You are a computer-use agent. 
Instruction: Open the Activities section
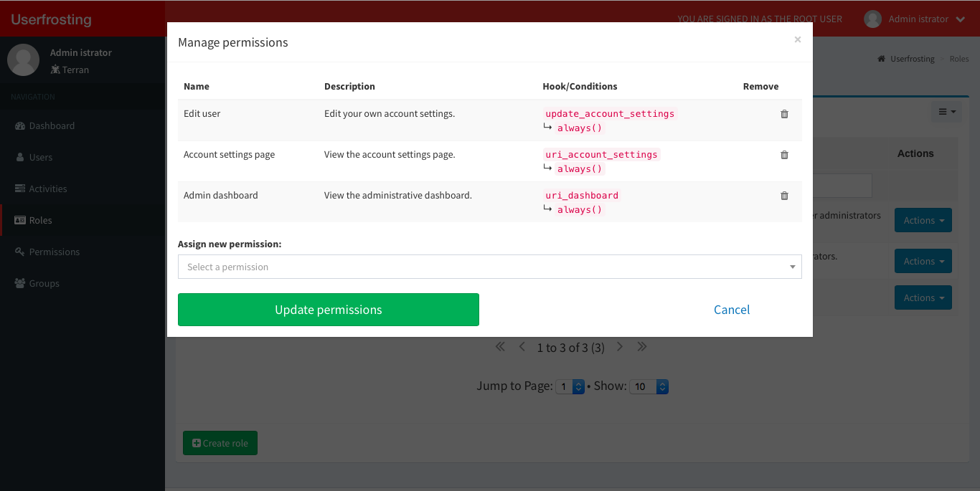[x=50, y=189]
